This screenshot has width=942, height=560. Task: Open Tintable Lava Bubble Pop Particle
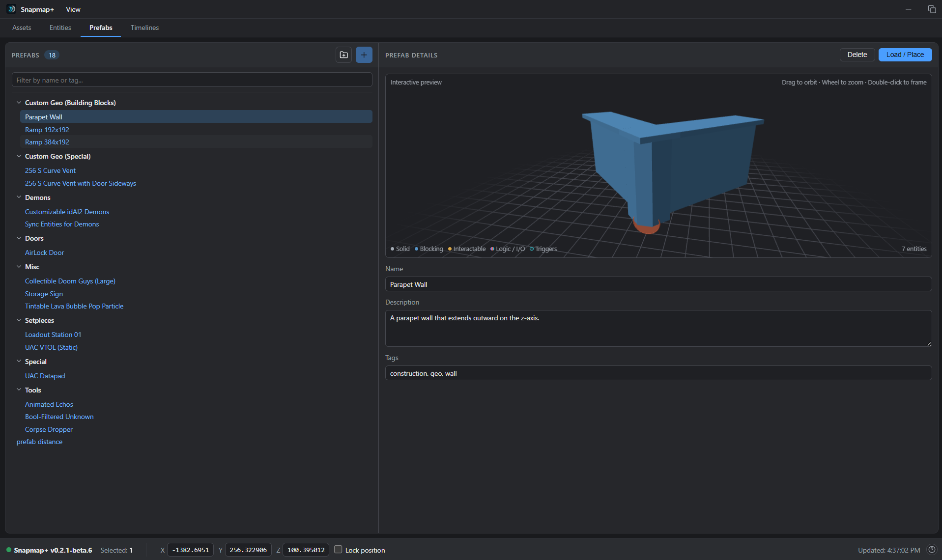pos(74,306)
